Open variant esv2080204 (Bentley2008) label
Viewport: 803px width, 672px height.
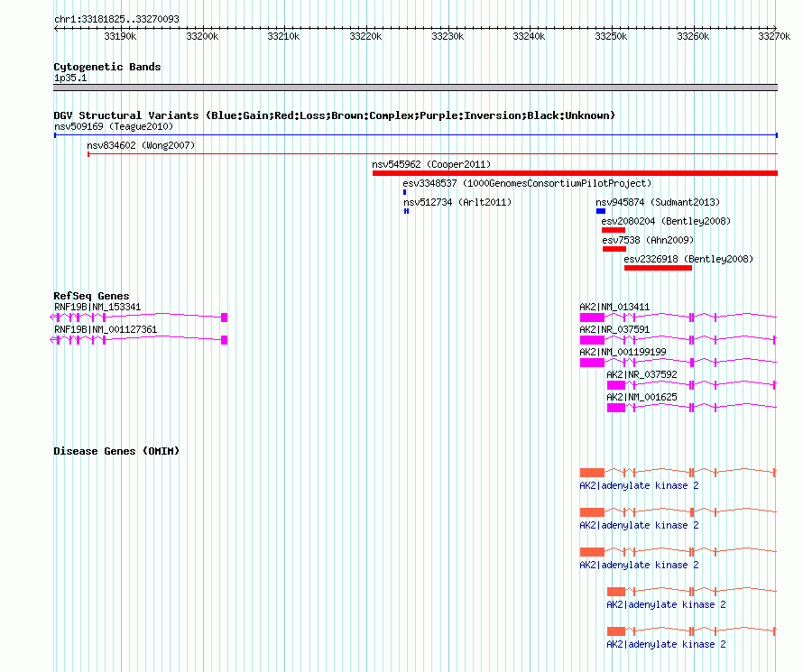666,221
